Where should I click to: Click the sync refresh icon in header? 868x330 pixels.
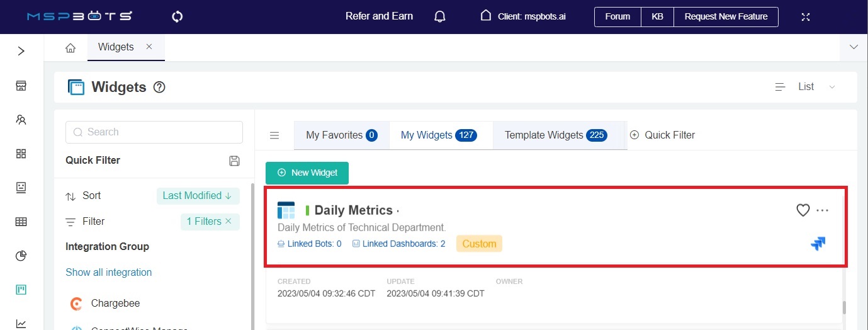[177, 16]
